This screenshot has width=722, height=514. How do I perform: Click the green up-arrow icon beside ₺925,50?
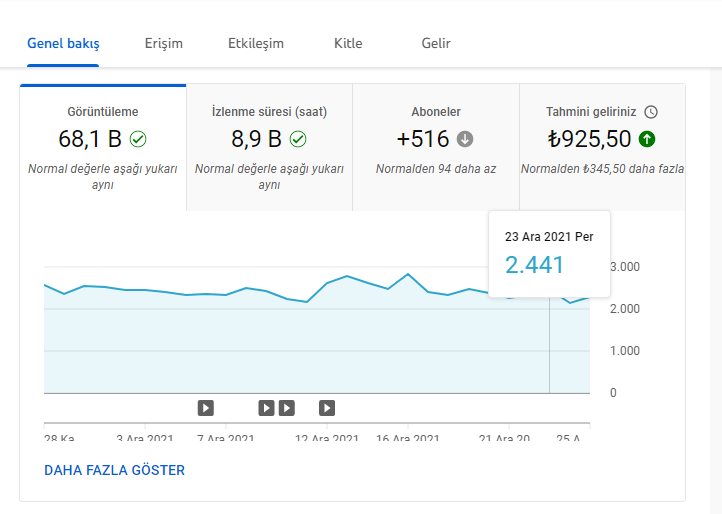pyautogui.click(x=647, y=139)
